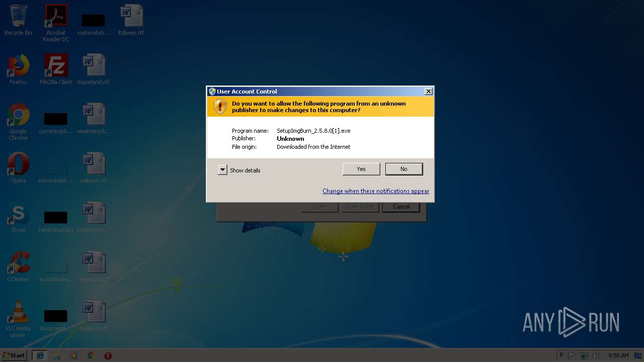Viewport: 644px width, 362px height.
Task: Select the weathersub document icon
Action: point(94,119)
